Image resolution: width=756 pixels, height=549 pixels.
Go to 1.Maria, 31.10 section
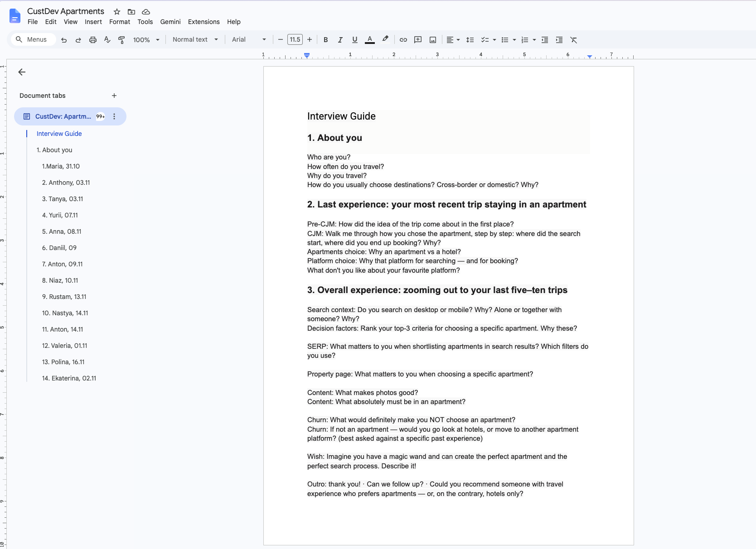(61, 166)
